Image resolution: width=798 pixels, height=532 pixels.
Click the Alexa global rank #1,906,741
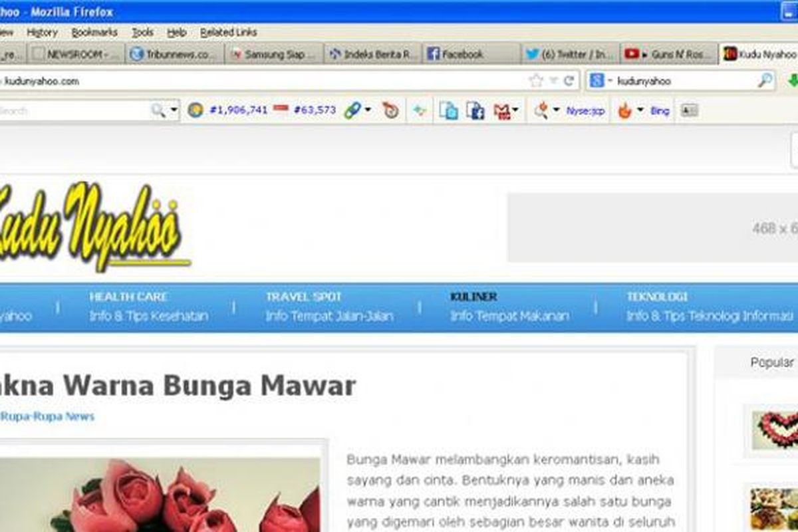(238, 110)
